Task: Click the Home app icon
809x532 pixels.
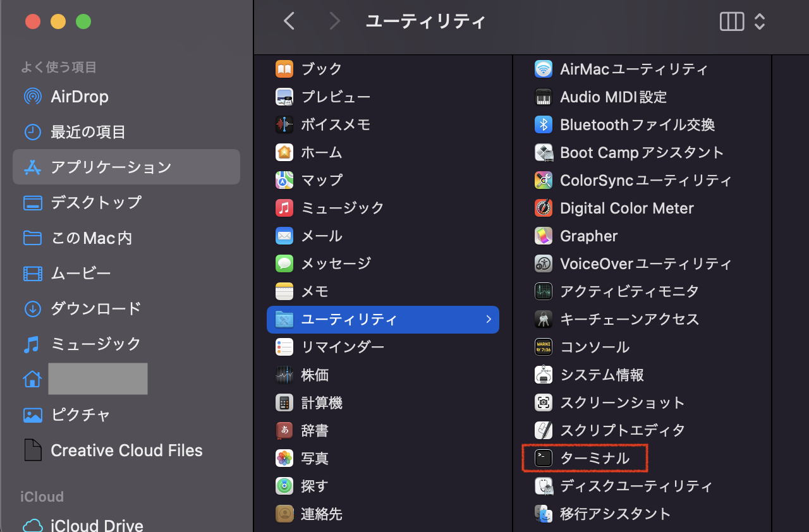Action: 284,152
